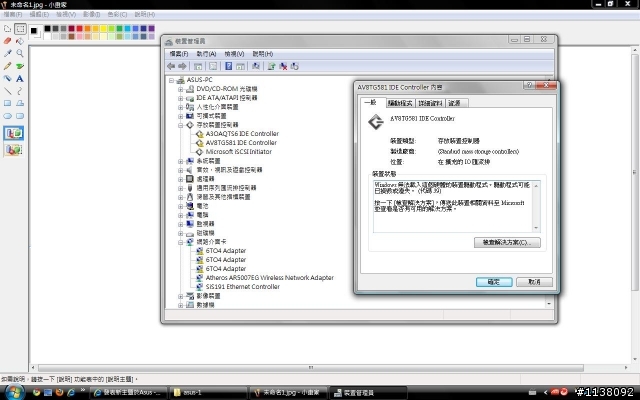Launch Chrome from the quick launch bar
Screen dimensions: 640x400
click(36, 393)
